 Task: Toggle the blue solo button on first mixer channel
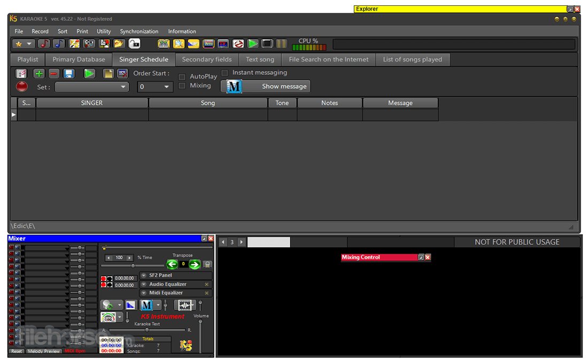(17, 247)
